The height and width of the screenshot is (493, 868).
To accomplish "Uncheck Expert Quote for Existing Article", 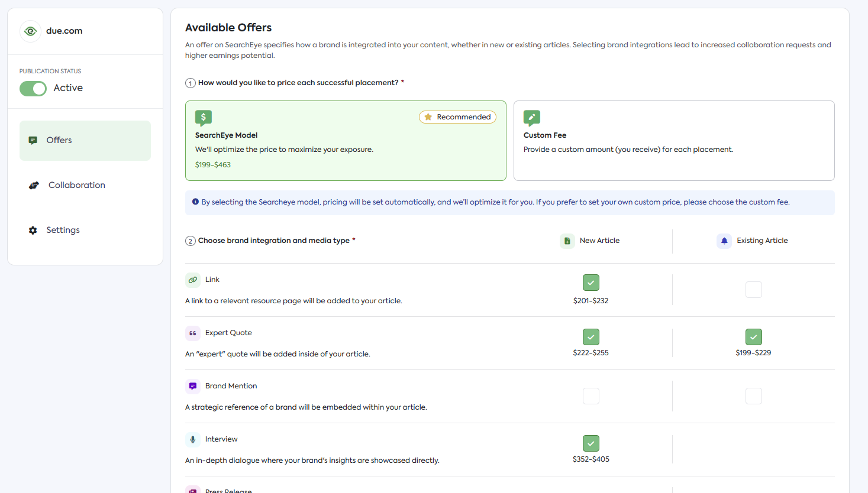I will [754, 337].
